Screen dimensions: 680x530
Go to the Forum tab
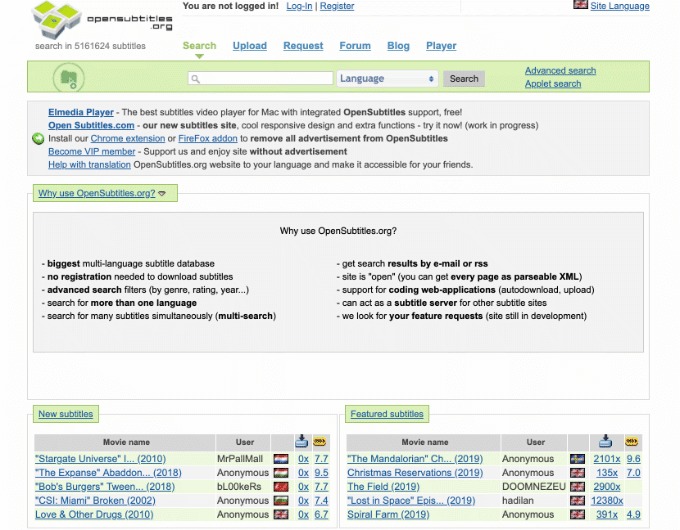click(x=355, y=46)
